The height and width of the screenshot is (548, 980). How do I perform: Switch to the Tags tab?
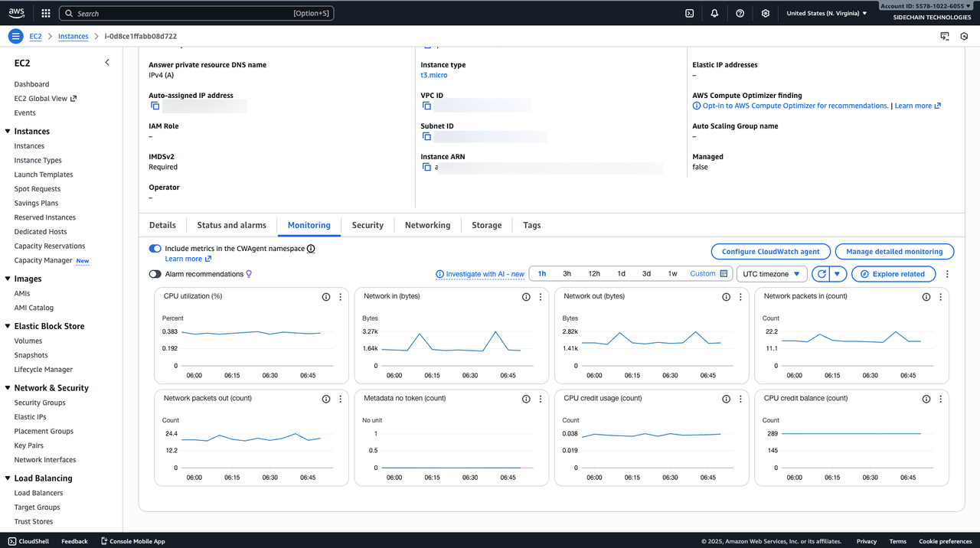[x=532, y=225]
